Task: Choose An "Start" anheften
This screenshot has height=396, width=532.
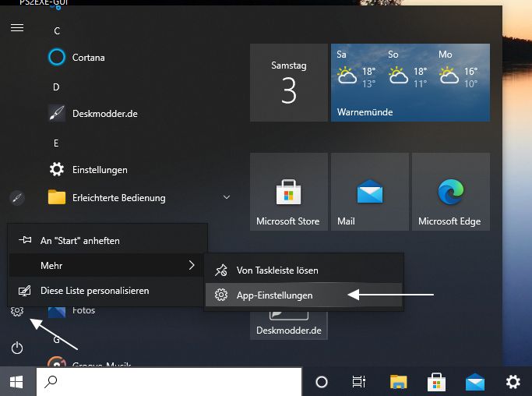Action: click(107, 240)
